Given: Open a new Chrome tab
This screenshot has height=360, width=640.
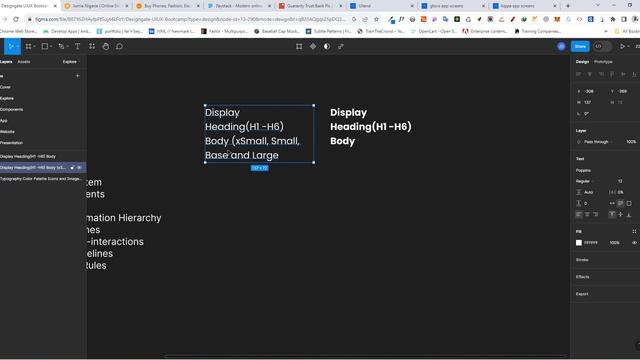Looking at the screenshot, I should pyautogui.click(x=568, y=6).
